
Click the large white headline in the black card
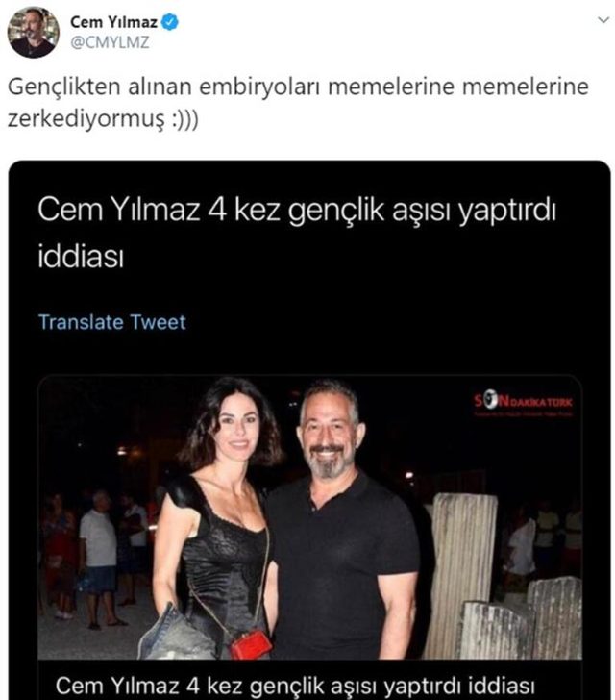[x=297, y=233]
